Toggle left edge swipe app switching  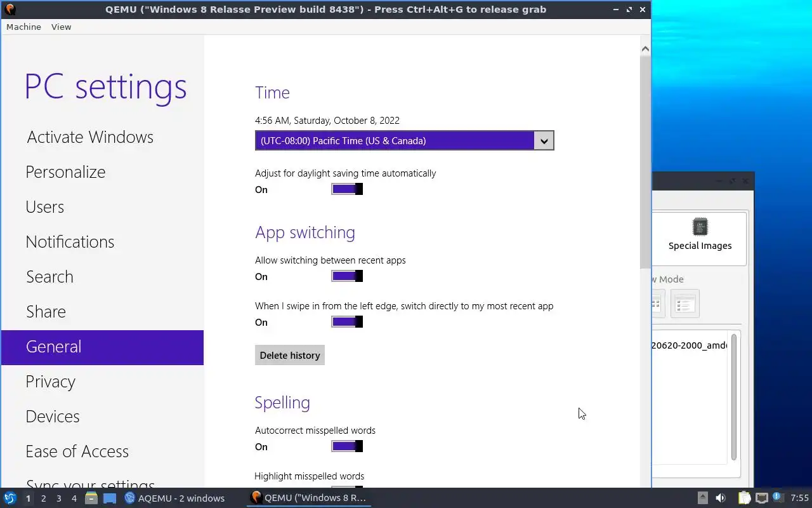tap(347, 322)
